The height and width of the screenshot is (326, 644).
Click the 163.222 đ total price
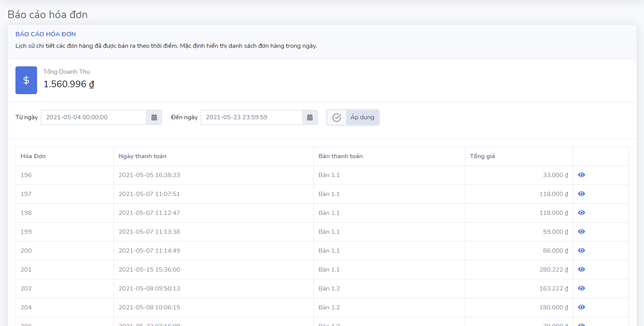(x=554, y=289)
